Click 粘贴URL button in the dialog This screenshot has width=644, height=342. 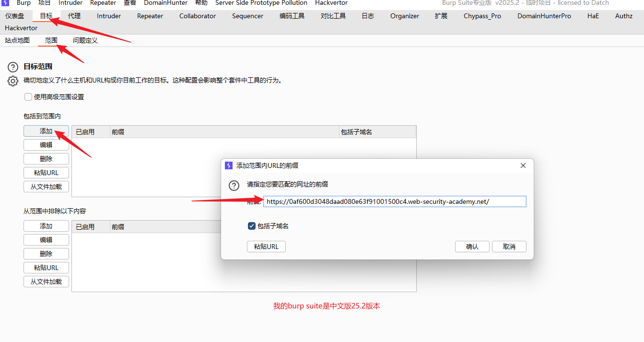click(267, 247)
